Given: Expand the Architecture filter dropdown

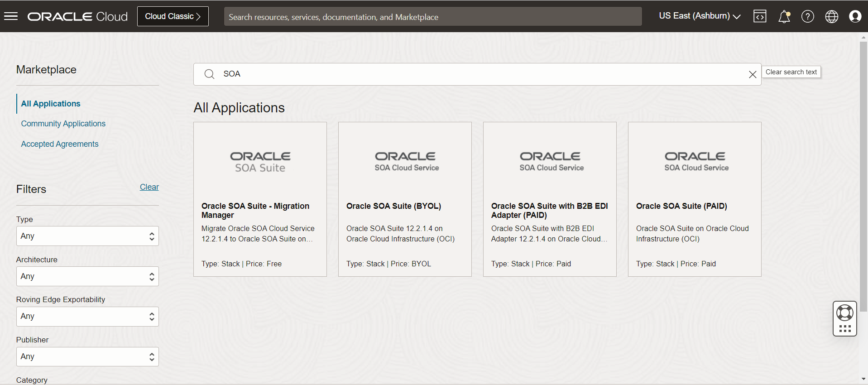Looking at the screenshot, I should [87, 276].
